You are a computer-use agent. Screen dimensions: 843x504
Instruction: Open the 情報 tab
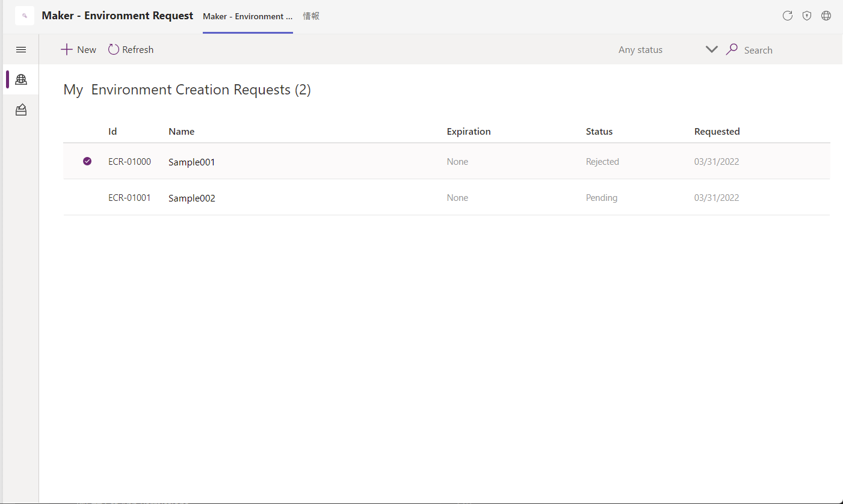click(x=311, y=16)
